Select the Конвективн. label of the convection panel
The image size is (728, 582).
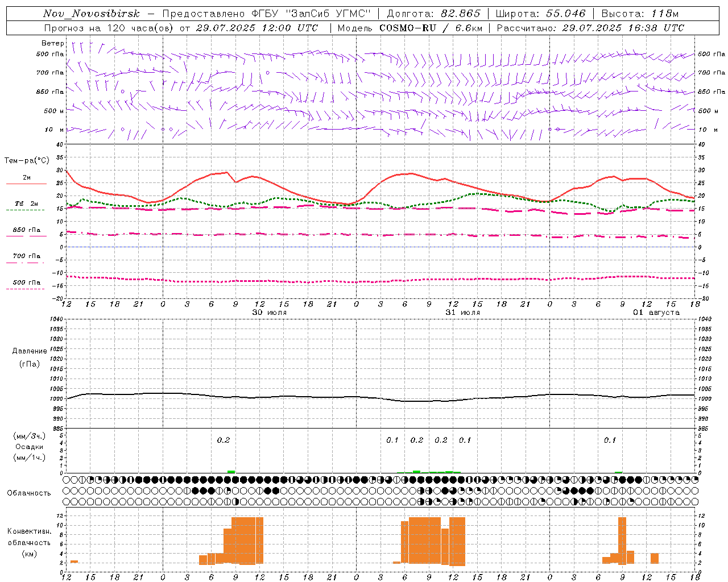point(30,531)
